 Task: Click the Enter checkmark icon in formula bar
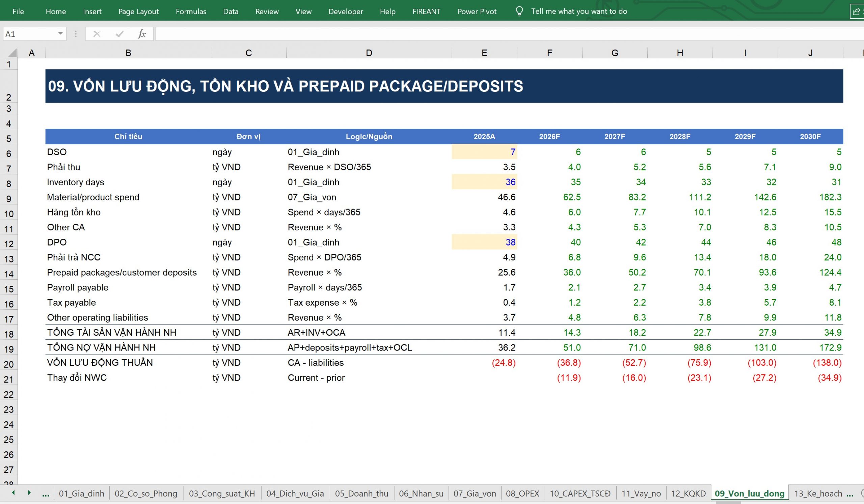[119, 34]
